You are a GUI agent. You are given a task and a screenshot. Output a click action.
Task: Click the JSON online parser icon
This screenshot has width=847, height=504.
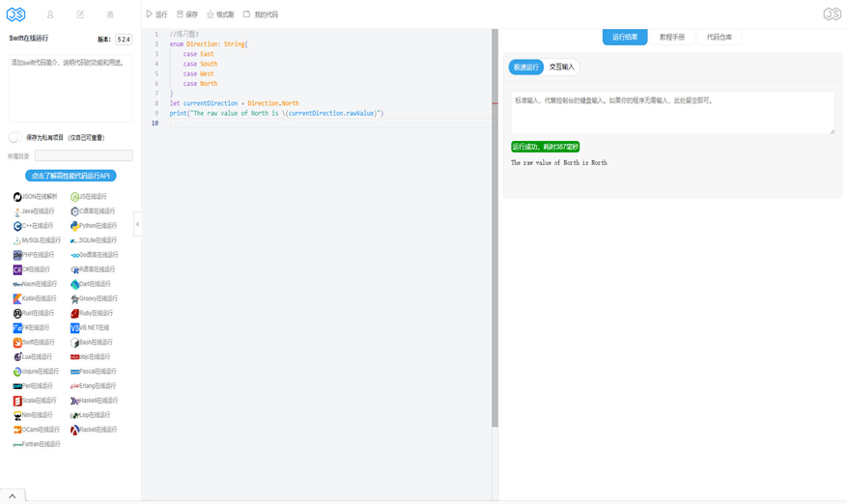[x=17, y=197]
